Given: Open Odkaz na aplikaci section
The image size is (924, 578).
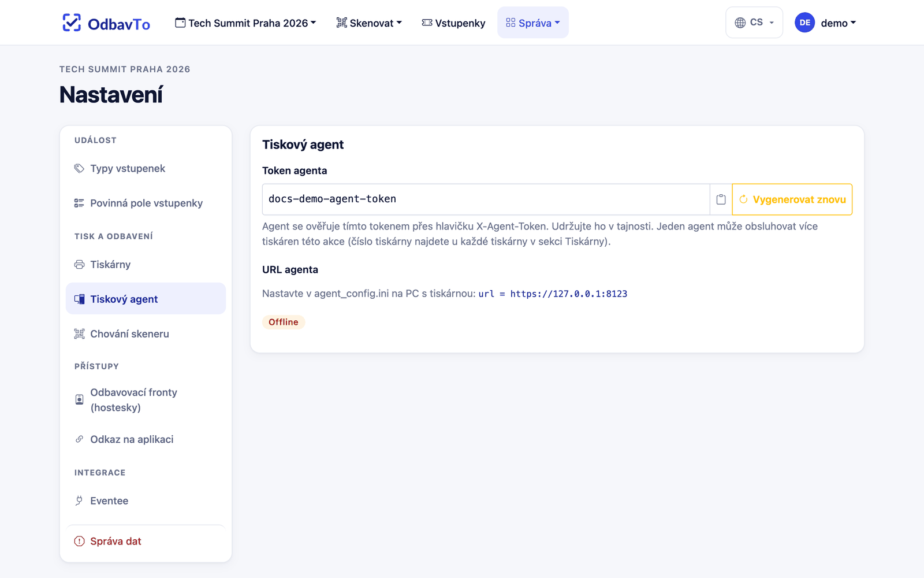Looking at the screenshot, I should tap(146, 439).
